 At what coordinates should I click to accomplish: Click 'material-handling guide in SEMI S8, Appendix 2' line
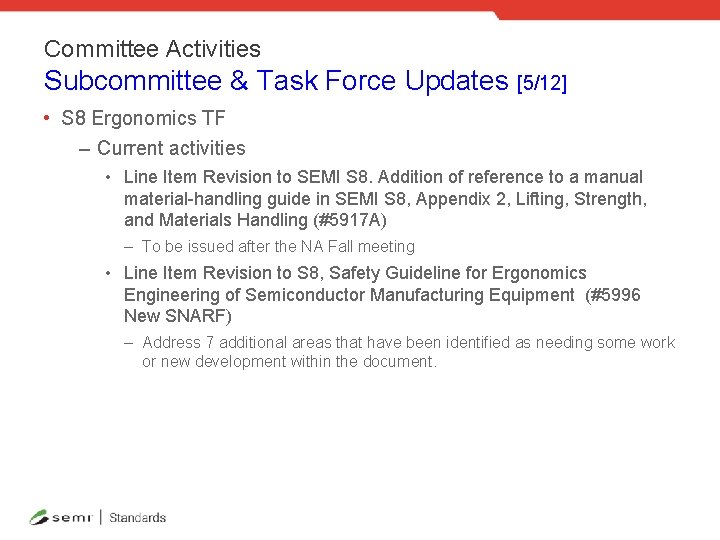(385, 199)
